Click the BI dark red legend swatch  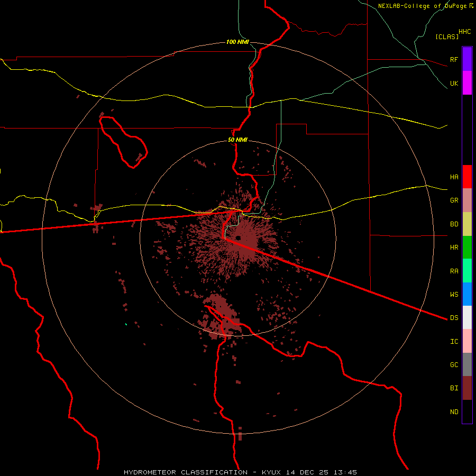click(x=467, y=388)
